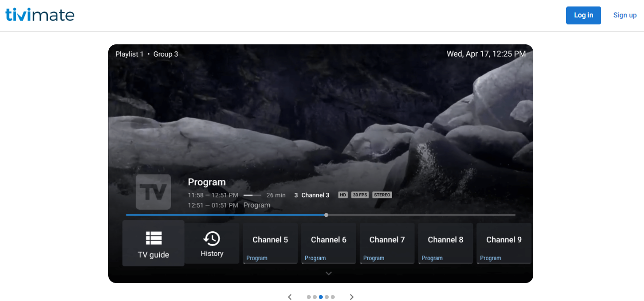Screen dimensions: 644x301
Task: Click the tivimate logo
Action: 40,15
